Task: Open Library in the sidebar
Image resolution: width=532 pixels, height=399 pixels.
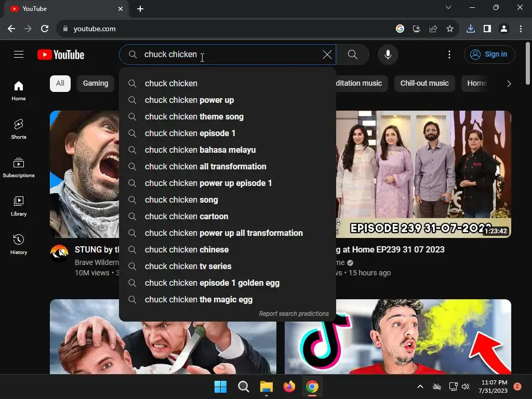Action: tap(19, 206)
